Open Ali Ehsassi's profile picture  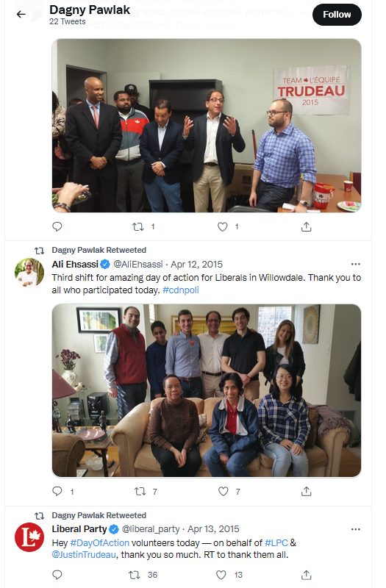(x=29, y=272)
